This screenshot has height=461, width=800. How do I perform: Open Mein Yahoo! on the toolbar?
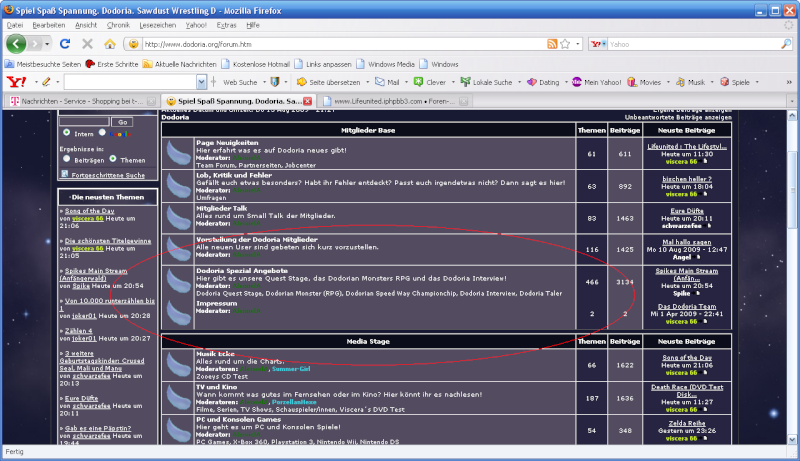(x=596, y=82)
